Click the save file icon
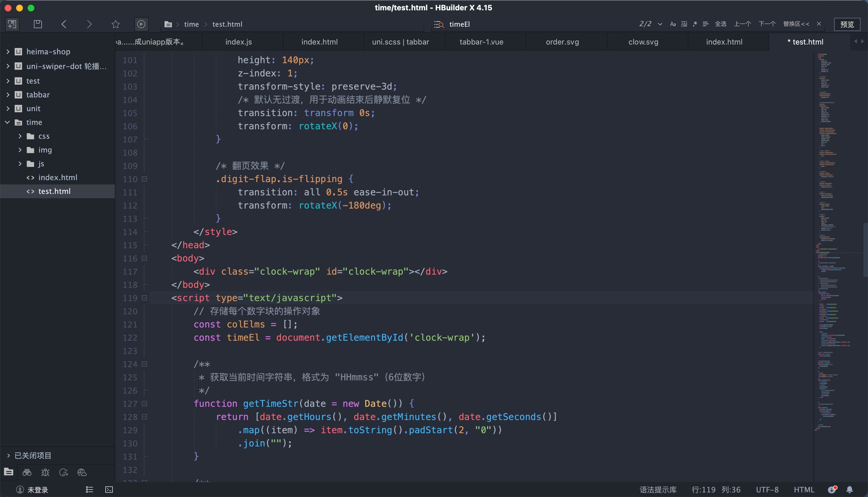Screen dimensions: 868x497 (38, 24)
